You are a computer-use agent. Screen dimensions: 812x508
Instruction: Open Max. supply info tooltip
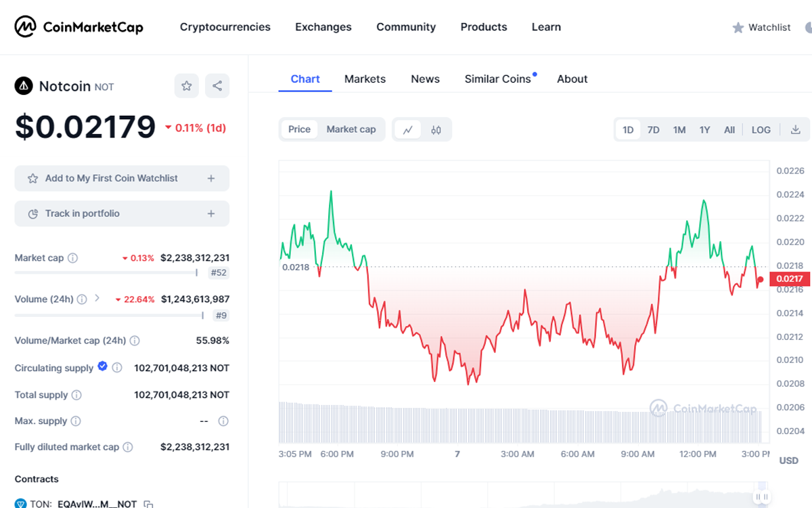pos(76,421)
